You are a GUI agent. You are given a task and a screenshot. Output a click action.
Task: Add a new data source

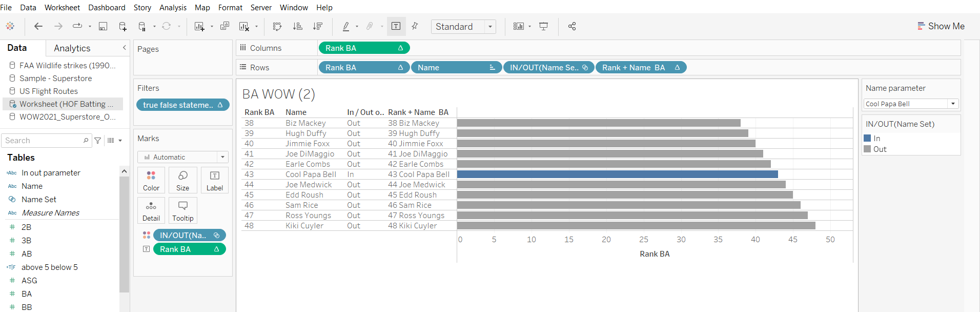point(122,26)
